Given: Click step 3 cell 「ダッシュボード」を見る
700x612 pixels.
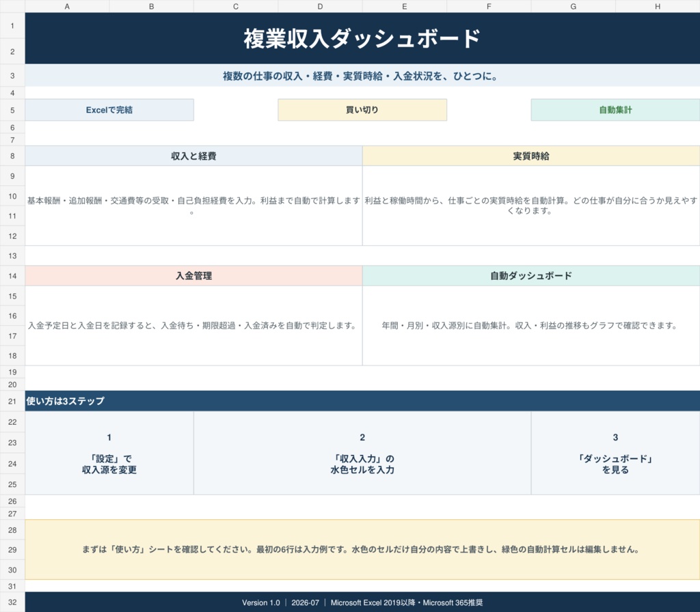Looking at the screenshot, I should pos(616,454).
